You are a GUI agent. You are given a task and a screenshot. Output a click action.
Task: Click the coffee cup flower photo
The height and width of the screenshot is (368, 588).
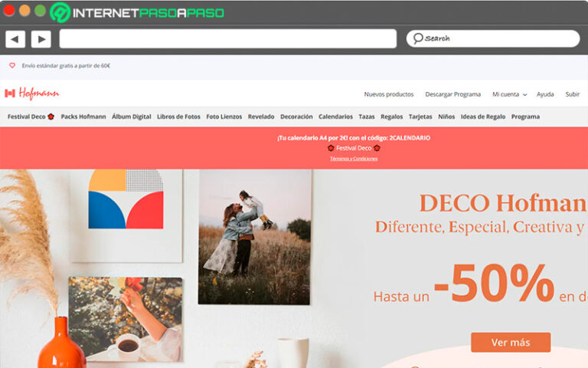click(x=126, y=319)
